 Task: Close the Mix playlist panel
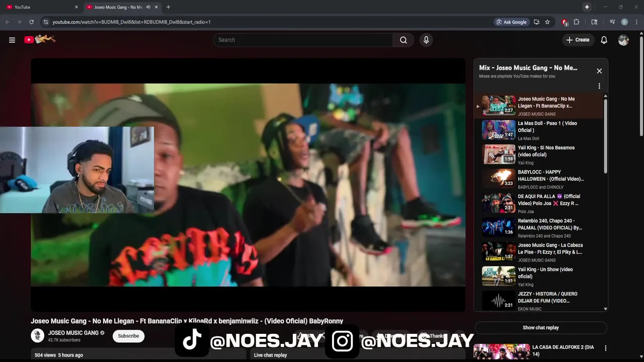(x=599, y=71)
